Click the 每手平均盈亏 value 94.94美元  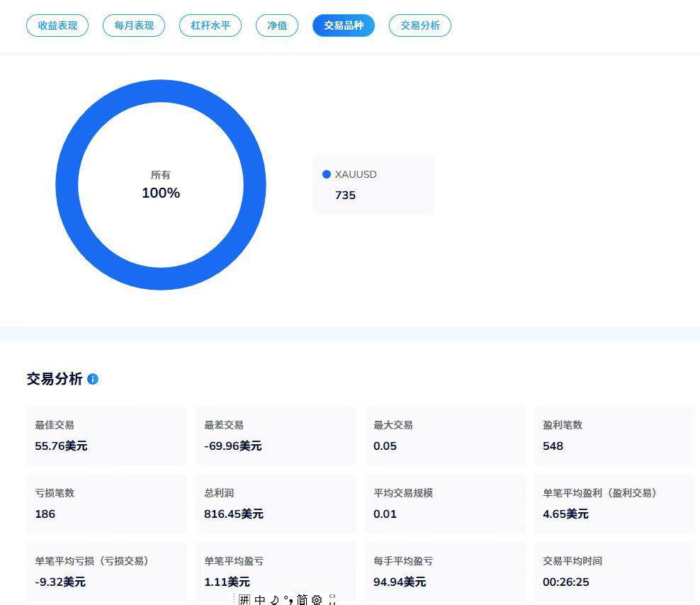coord(400,582)
